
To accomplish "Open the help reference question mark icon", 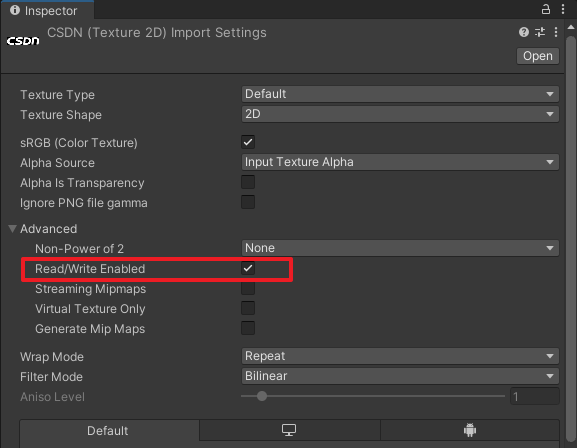I will coord(524,32).
